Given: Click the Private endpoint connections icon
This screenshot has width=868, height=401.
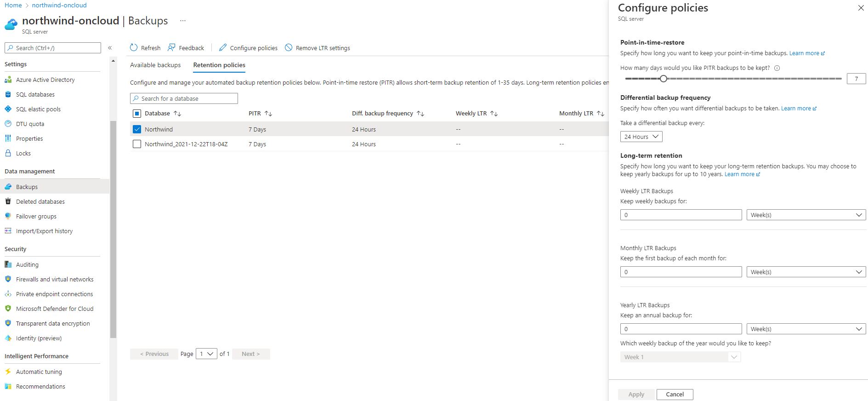Looking at the screenshot, I should (8, 294).
